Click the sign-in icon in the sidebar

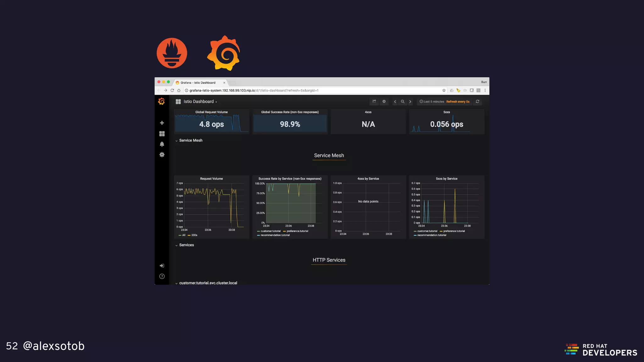pos(162,266)
